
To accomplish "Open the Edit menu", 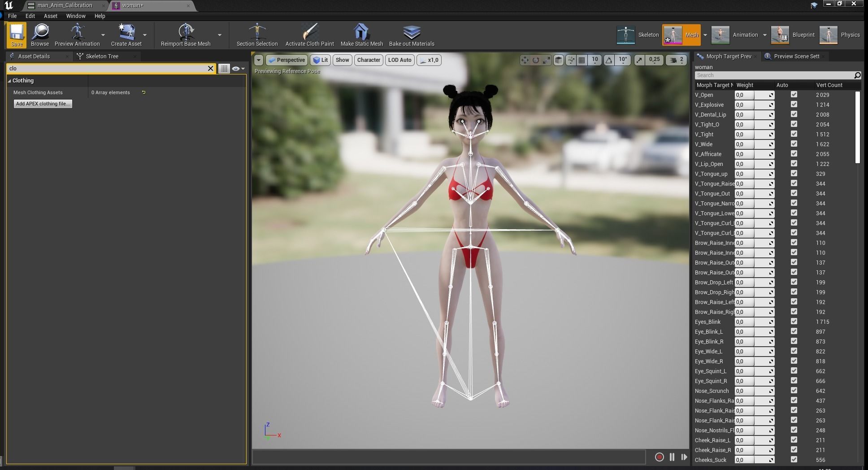I will (x=30, y=16).
